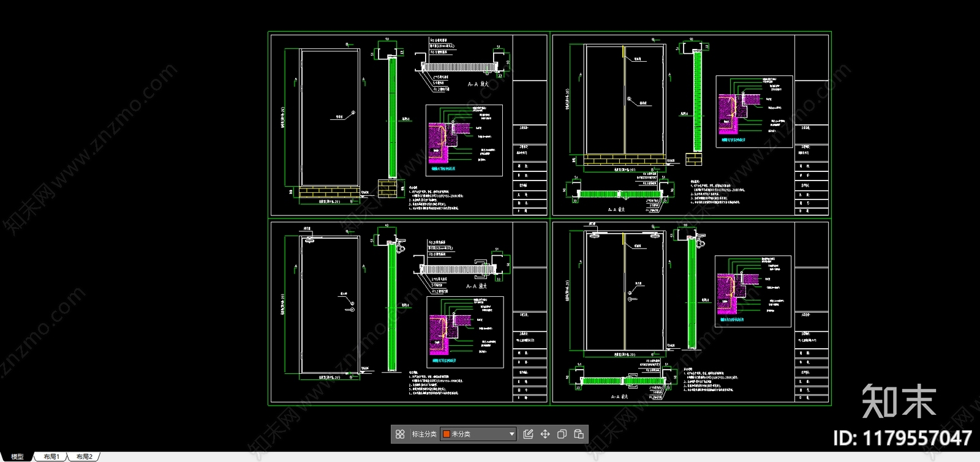Viewport: 980px width, 462px height.
Task: Click the four-squares grid icon in annotation toolbar
Action: [x=400, y=434]
